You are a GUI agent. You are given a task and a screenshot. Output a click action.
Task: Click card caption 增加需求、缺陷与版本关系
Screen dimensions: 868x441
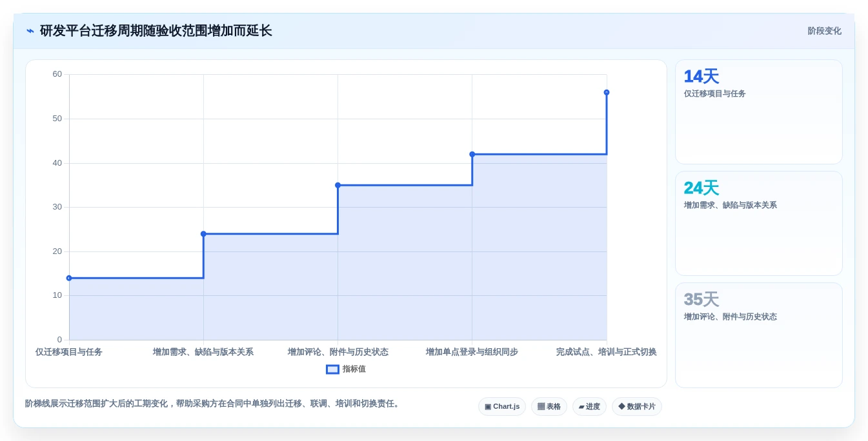point(731,205)
